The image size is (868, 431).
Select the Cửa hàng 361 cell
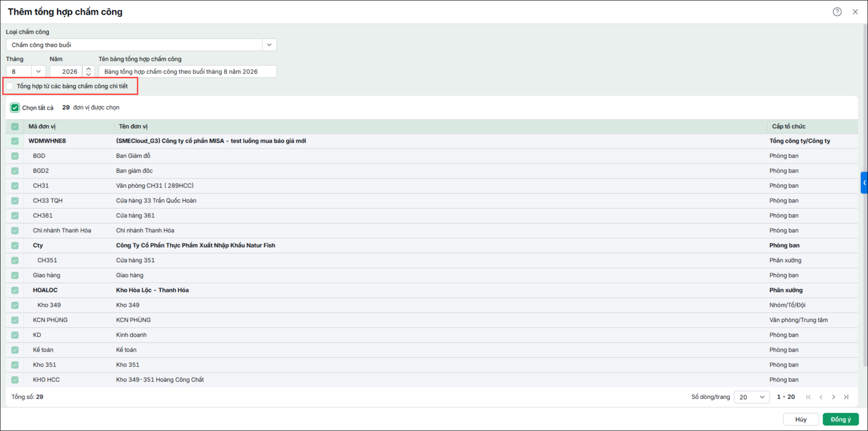[135, 215]
